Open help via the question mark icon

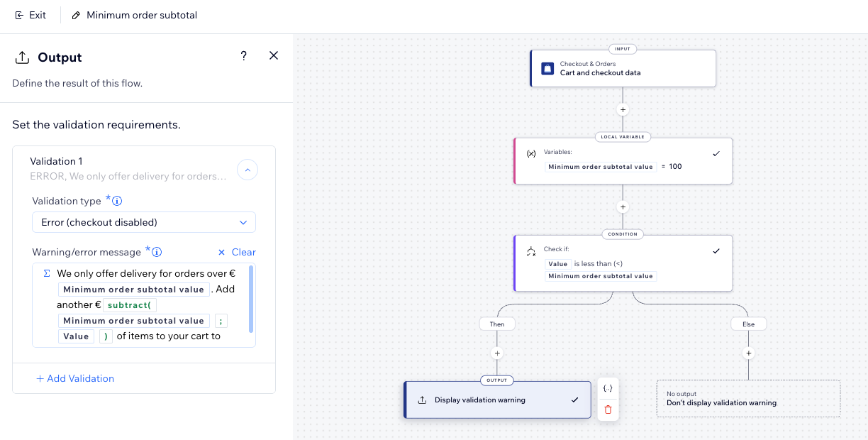(243, 55)
